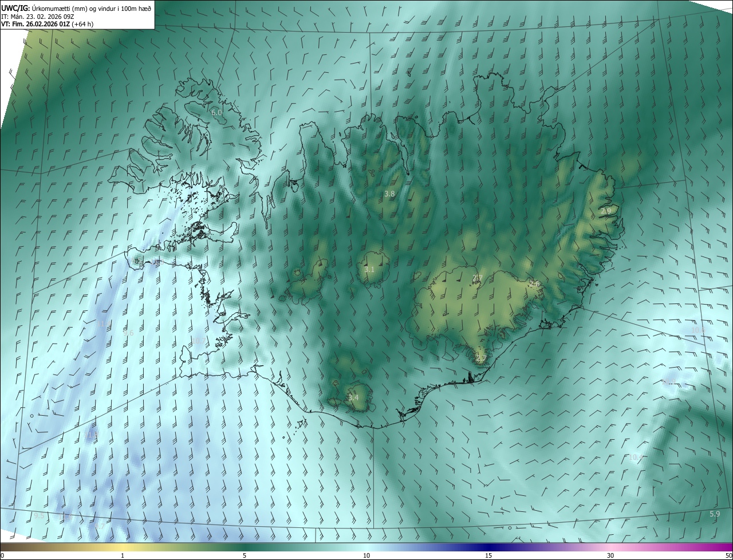Click the '3.4' value on Mýrdalsjökull glacier
733x560 pixels.
(353, 397)
